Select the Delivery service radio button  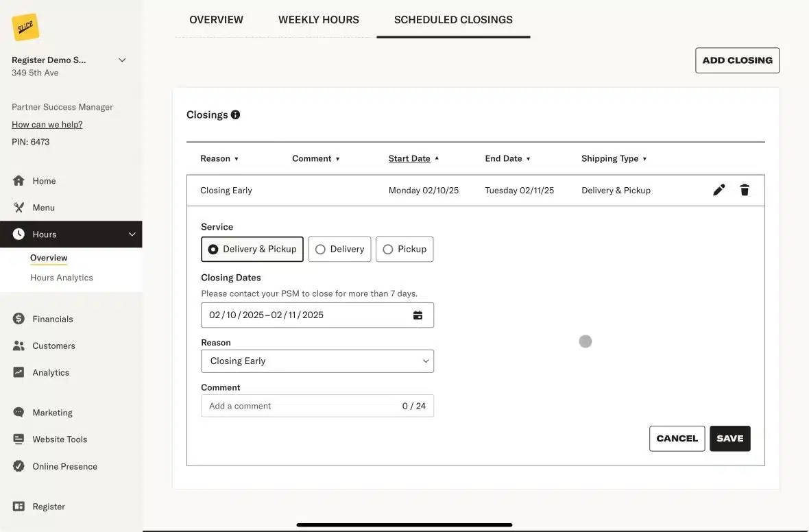click(x=320, y=249)
